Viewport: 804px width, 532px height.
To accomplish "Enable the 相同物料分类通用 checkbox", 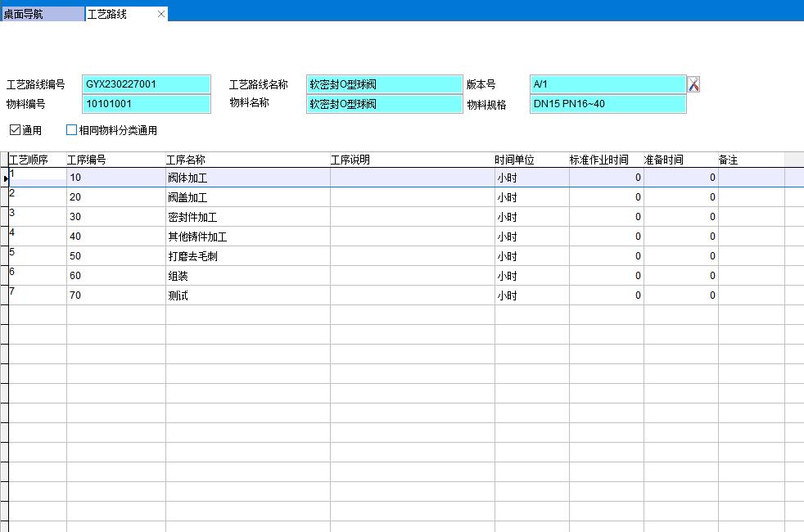I will (71, 130).
